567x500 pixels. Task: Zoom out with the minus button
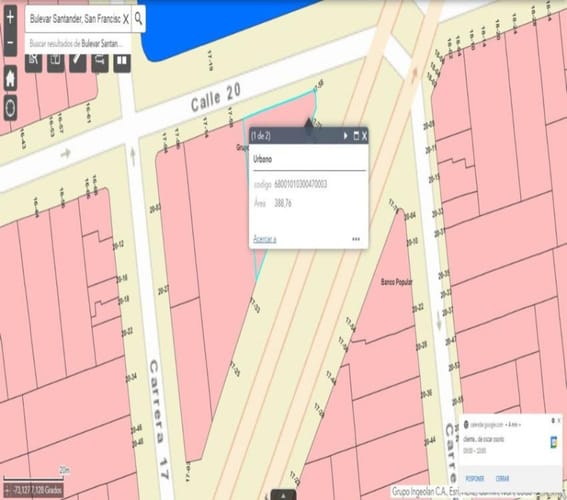click(x=10, y=43)
